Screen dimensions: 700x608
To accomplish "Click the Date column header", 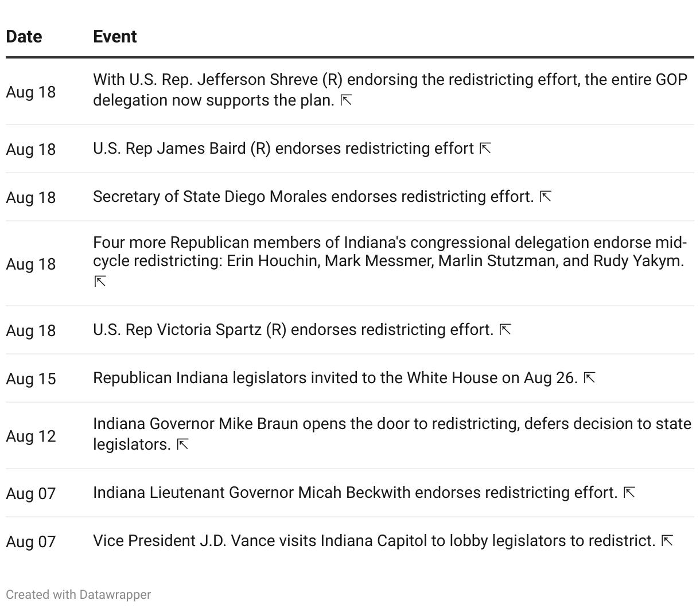I will [x=24, y=37].
